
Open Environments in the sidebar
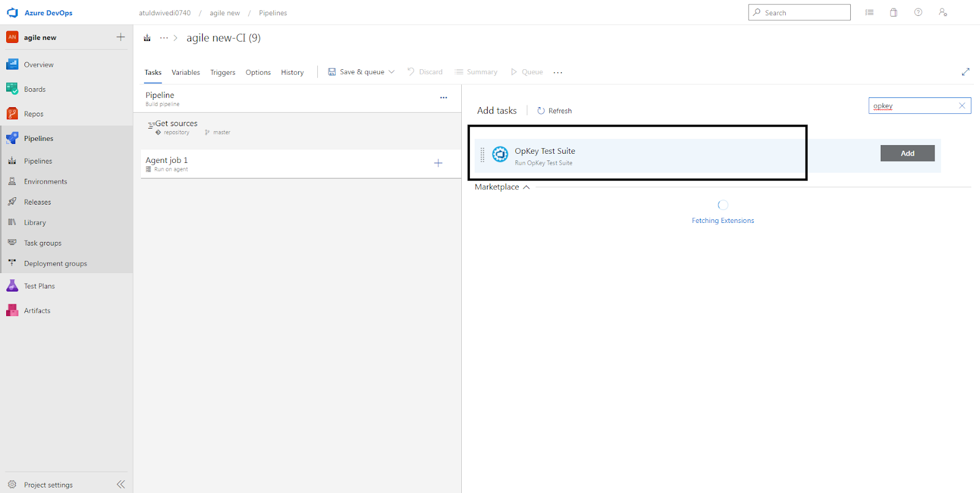tap(45, 181)
